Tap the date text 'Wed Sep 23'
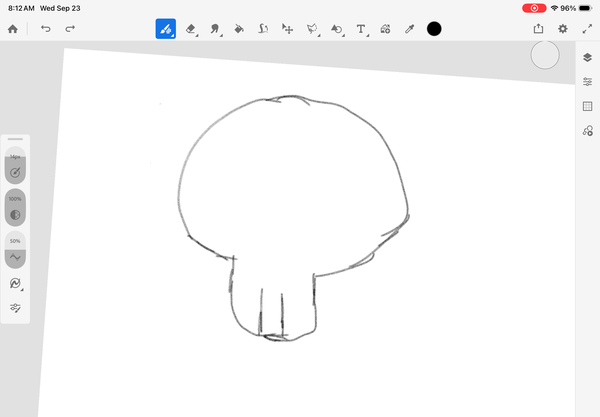Viewport: 600px width, 417px height. (60, 8)
